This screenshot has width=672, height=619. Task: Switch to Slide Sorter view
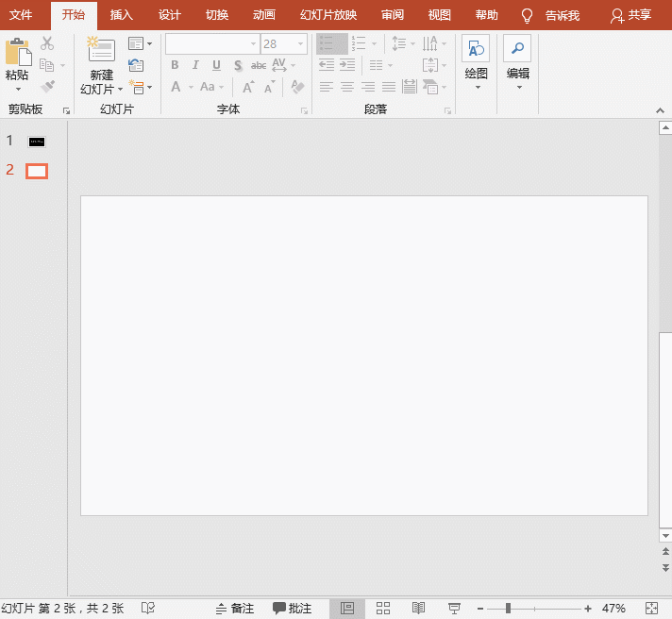click(x=383, y=609)
